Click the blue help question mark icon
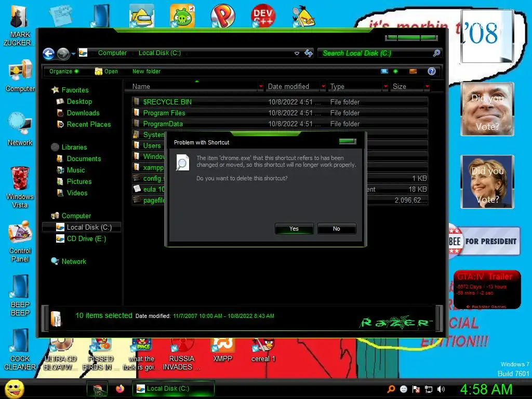The width and height of the screenshot is (532, 399). [432, 71]
